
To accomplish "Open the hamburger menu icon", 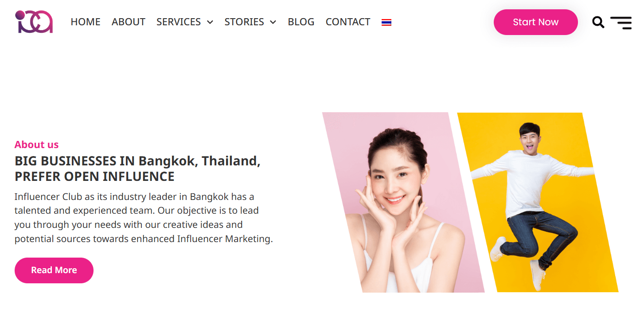I will [621, 23].
